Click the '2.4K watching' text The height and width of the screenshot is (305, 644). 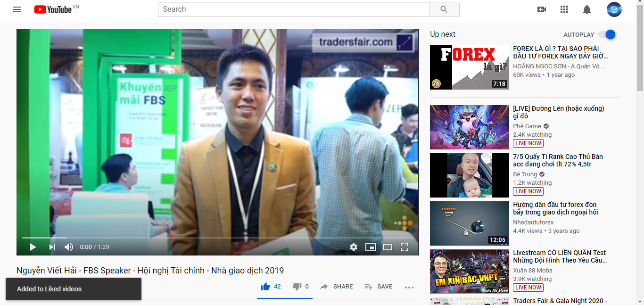pos(532,135)
